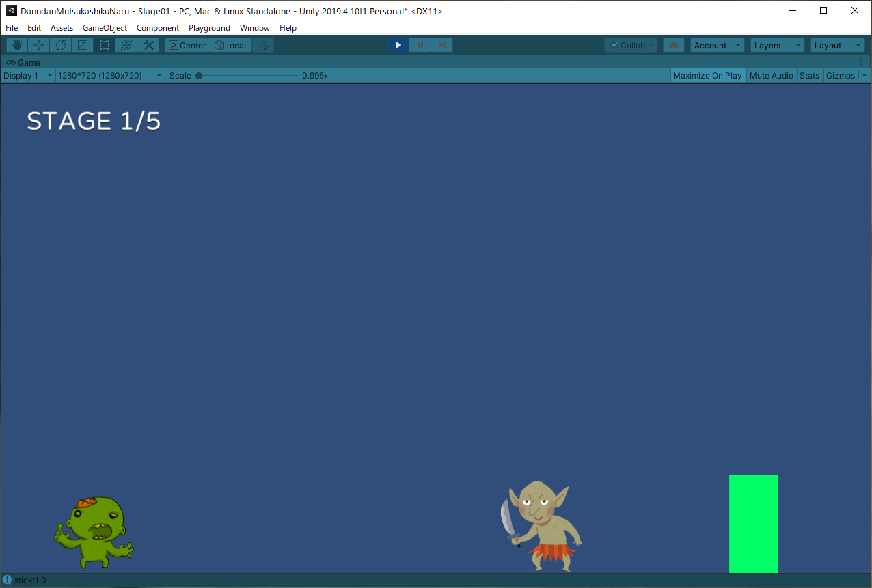Select the Hand tool
Screen dimensions: 872x588
17,45
